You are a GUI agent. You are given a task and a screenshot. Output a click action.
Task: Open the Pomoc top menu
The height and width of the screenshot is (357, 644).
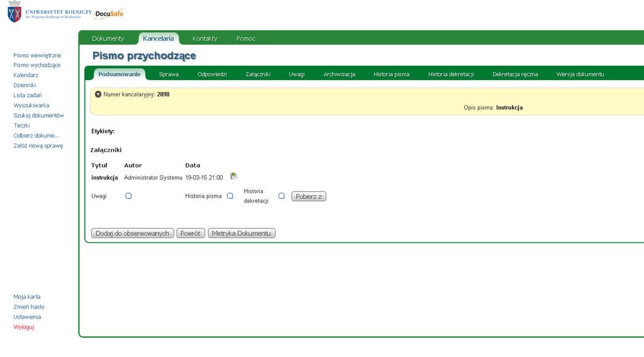pyautogui.click(x=246, y=38)
